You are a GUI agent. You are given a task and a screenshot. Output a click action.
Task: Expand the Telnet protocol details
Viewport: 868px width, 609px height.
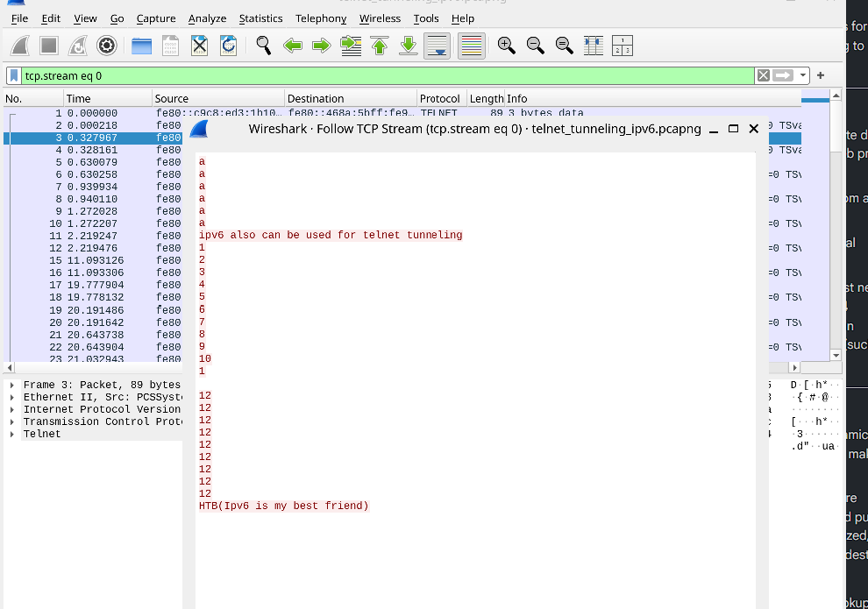(x=11, y=435)
